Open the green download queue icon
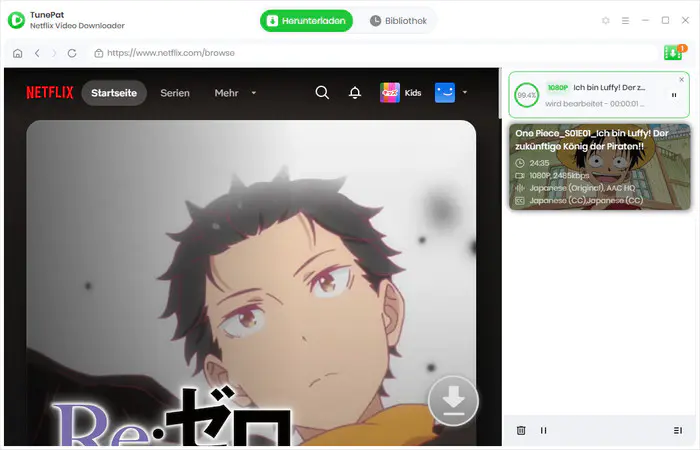The width and height of the screenshot is (700, 450). click(x=673, y=53)
